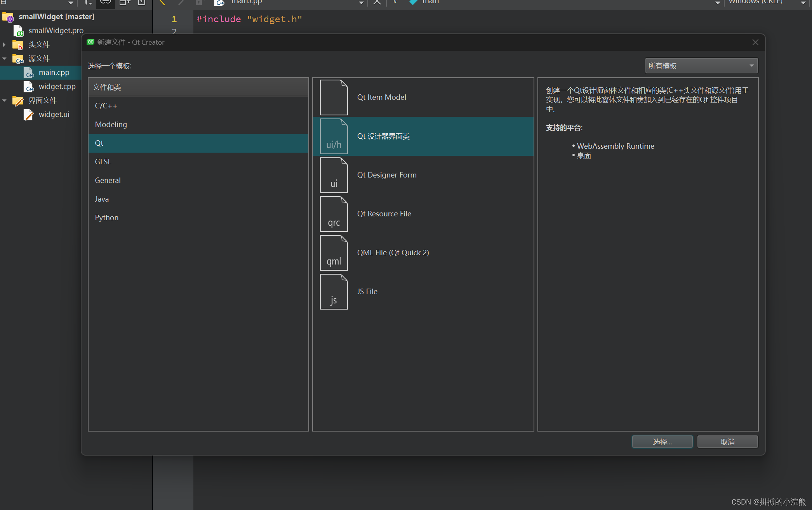Click the qrc icon for Qt Resource File
The height and width of the screenshot is (510, 812).
pyautogui.click(x=334, y=214)
